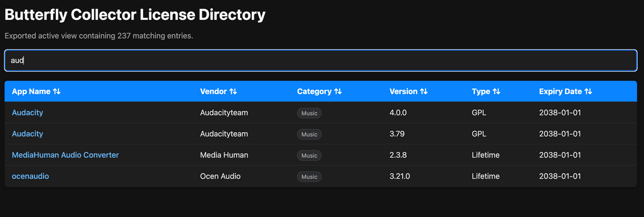Click the sort arrows beside Vendor

233,91
